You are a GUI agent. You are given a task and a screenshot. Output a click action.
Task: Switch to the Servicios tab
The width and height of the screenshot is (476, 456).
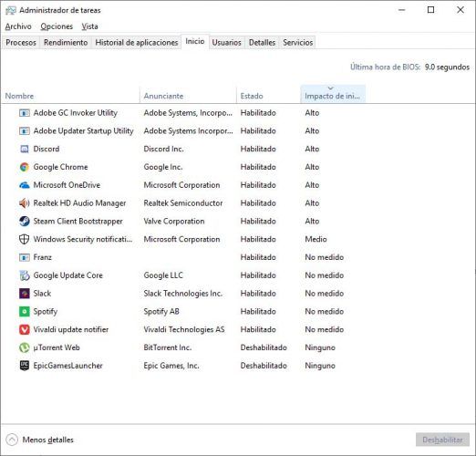pyautogui.click(x=298, y=42)
